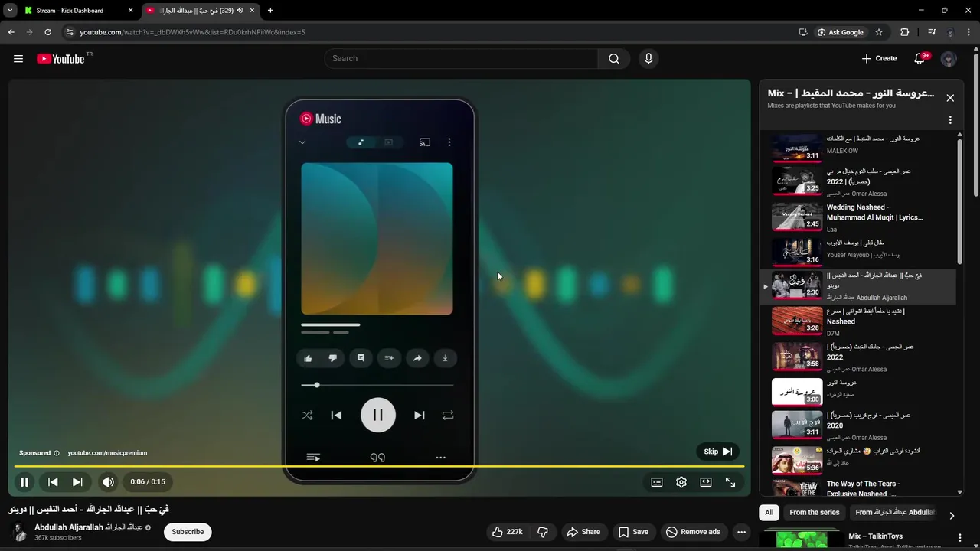Expand the browser tab search dropdown
The width and height of the screenshot is (980, 551).
9,11
